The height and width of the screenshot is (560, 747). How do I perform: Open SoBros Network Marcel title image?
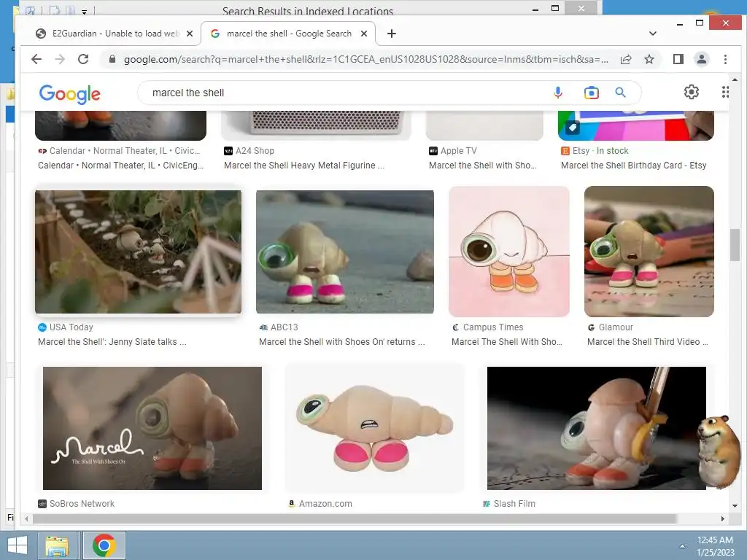(152, 428)
